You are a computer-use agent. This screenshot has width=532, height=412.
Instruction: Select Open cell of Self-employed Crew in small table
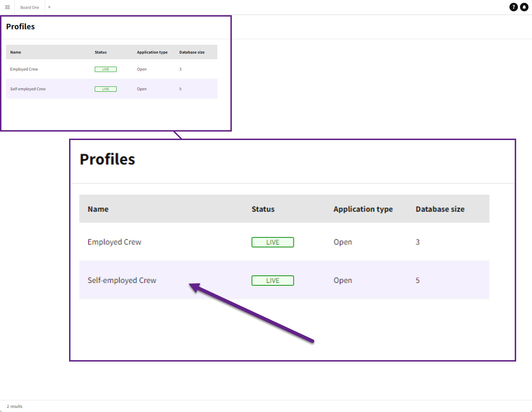(x=142, y=89)
